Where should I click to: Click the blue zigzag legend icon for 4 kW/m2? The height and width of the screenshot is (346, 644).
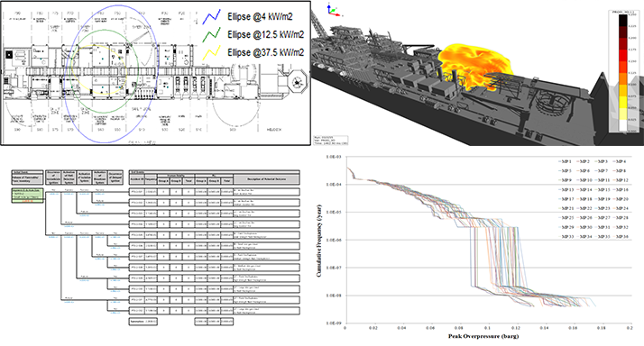212,16
